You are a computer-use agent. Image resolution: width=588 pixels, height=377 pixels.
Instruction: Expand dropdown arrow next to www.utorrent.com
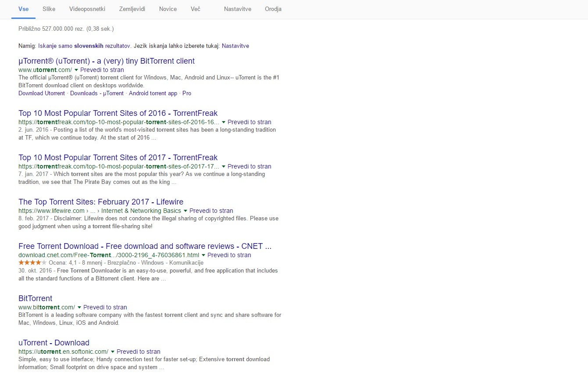[x=76, y=70]
